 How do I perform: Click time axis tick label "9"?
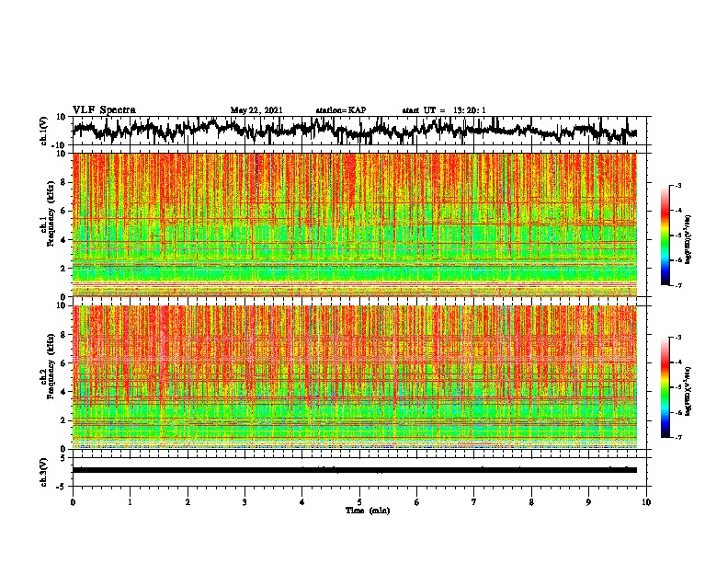[588, 502]
